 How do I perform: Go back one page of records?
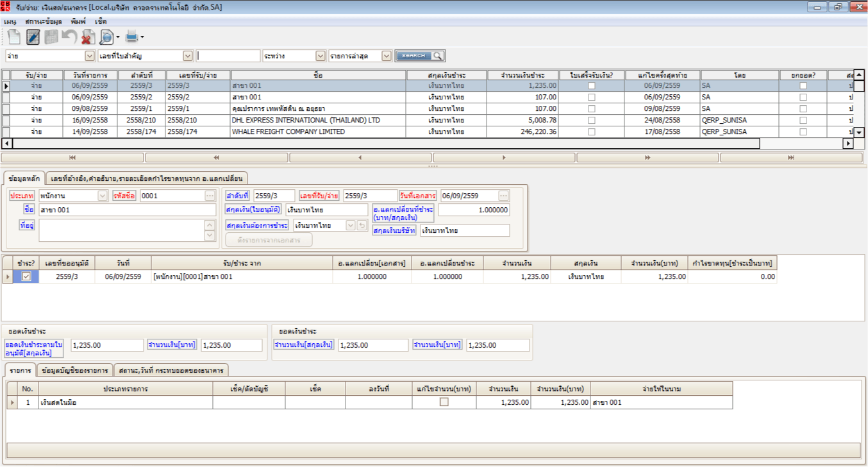point(216,157)
